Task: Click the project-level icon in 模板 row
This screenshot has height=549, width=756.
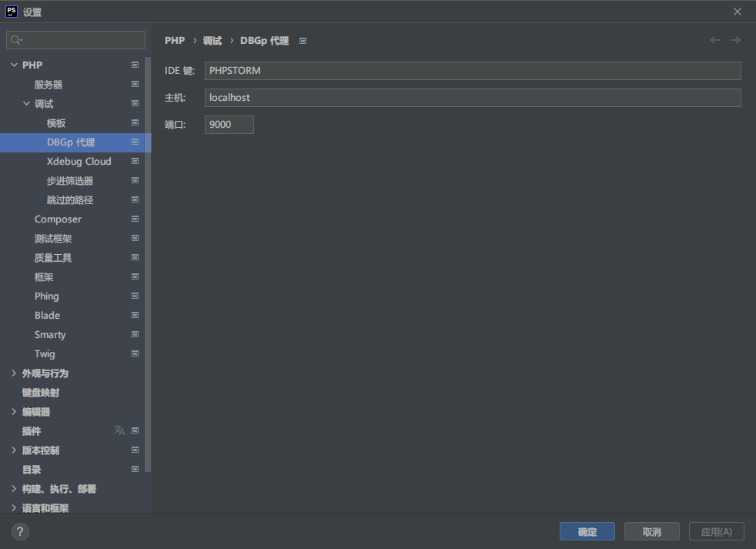Action: point(135,122)
